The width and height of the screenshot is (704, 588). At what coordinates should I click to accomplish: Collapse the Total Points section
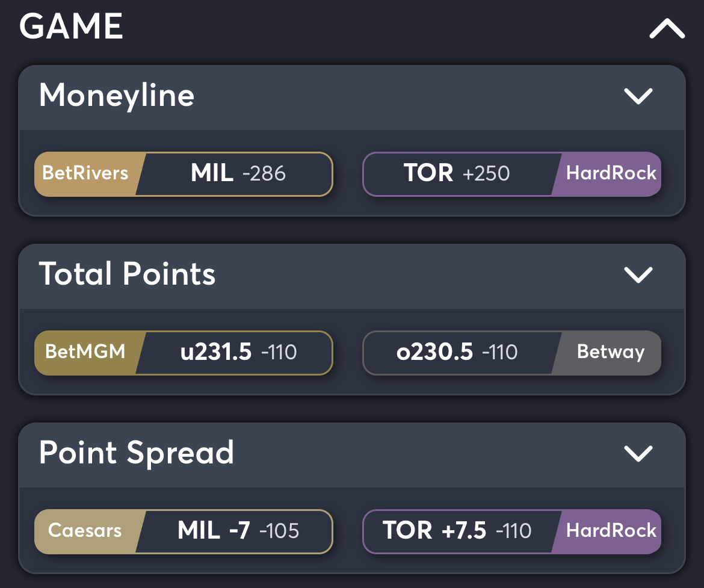click(x=639, y=274)
